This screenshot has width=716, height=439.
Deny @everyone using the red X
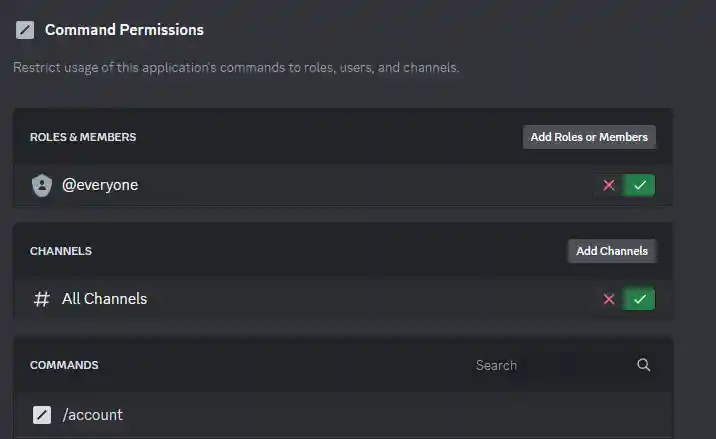pyautogui.click(x=608, y=185)
